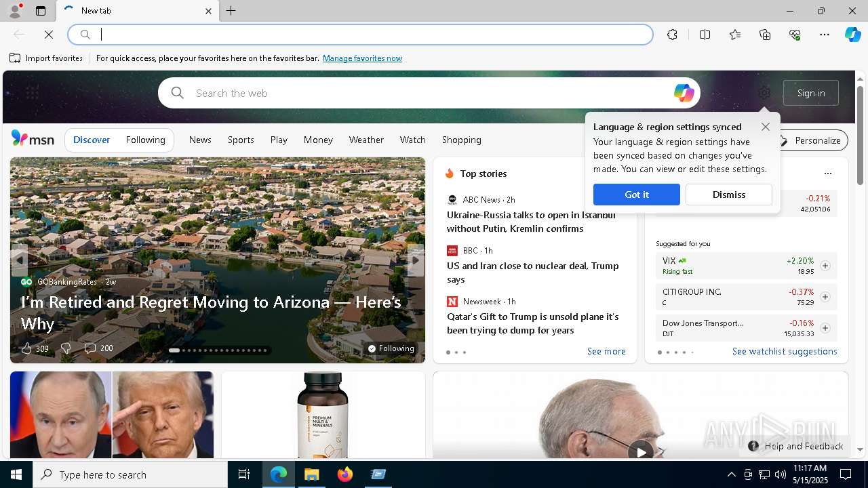Click Got it in sync popup
Screen dimensions: 868x488
pos(637,195)
